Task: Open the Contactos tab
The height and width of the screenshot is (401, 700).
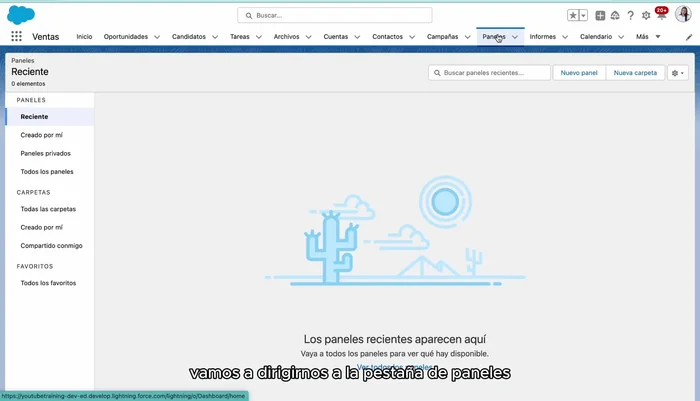Action: (388, 37)
